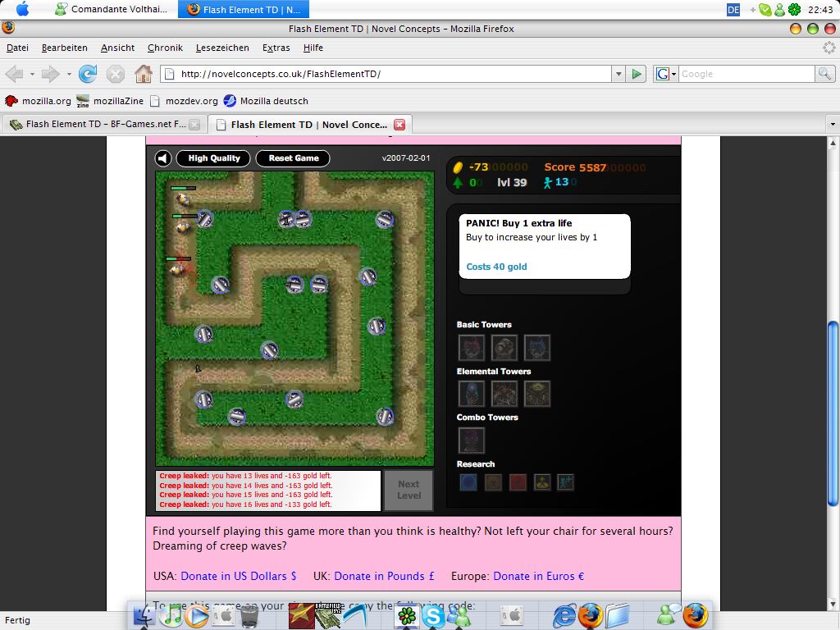Mute the game sound with speaker icon
The height and width of the screenshot is (630, 840).
coord(163,158)
